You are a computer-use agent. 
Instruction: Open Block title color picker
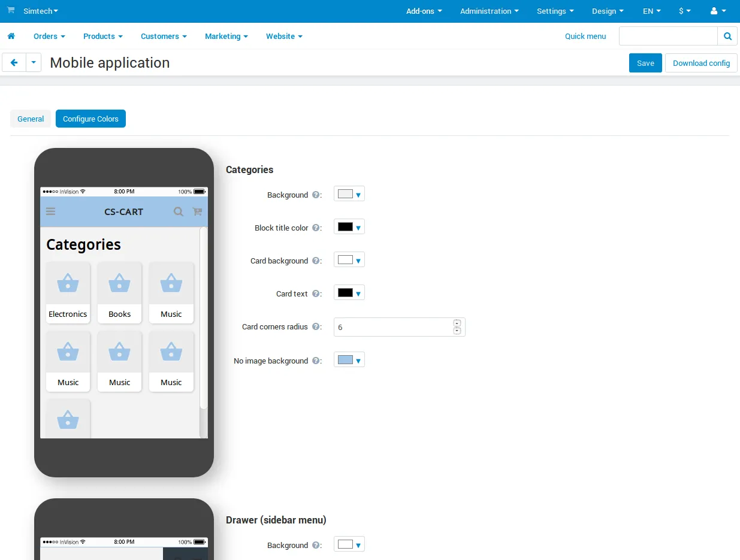point(349,227)
